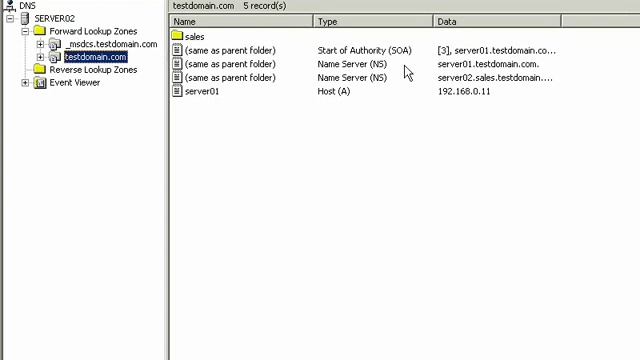Click the sales folder icon in record list

177,36
